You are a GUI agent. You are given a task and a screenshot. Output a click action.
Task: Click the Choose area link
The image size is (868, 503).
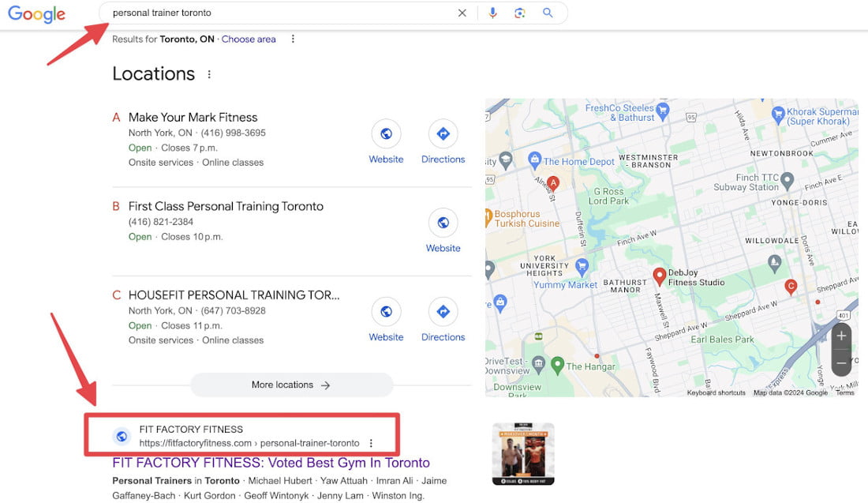coord(249,38)
